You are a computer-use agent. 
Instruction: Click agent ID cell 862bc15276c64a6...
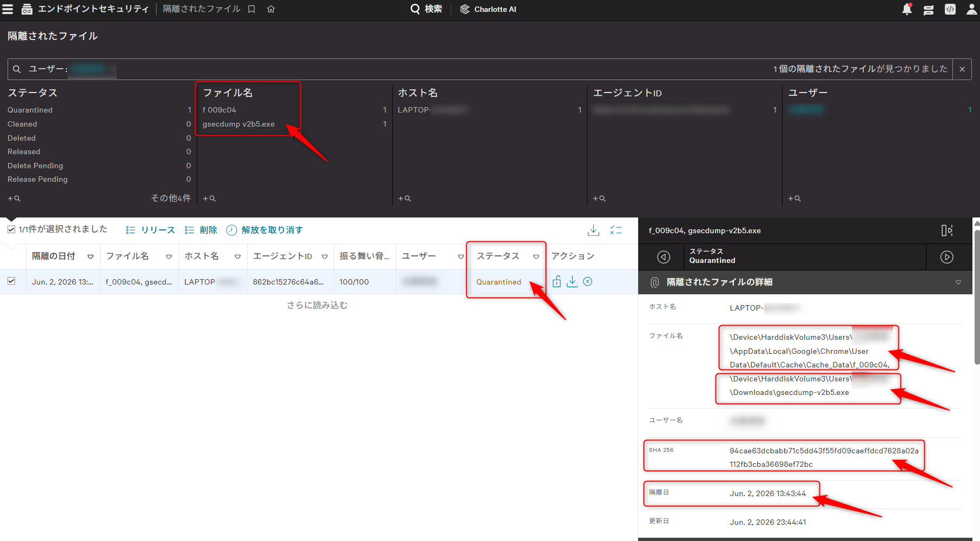pos(288,282)
